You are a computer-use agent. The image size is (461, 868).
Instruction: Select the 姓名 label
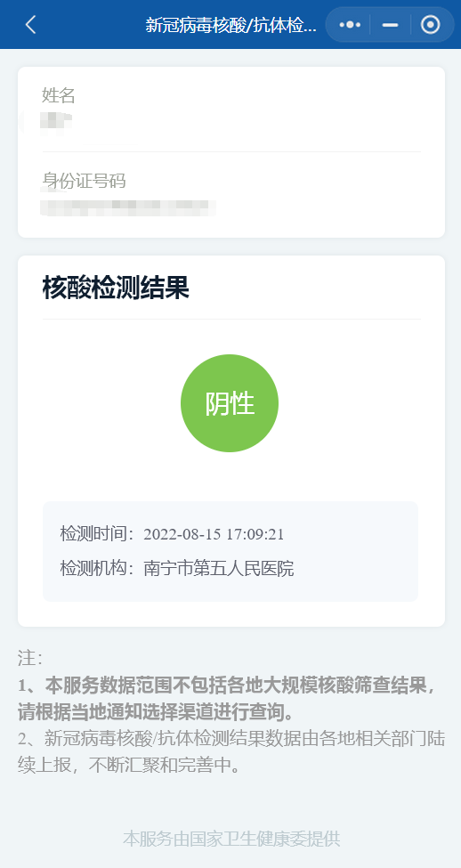tap(59, 96)
